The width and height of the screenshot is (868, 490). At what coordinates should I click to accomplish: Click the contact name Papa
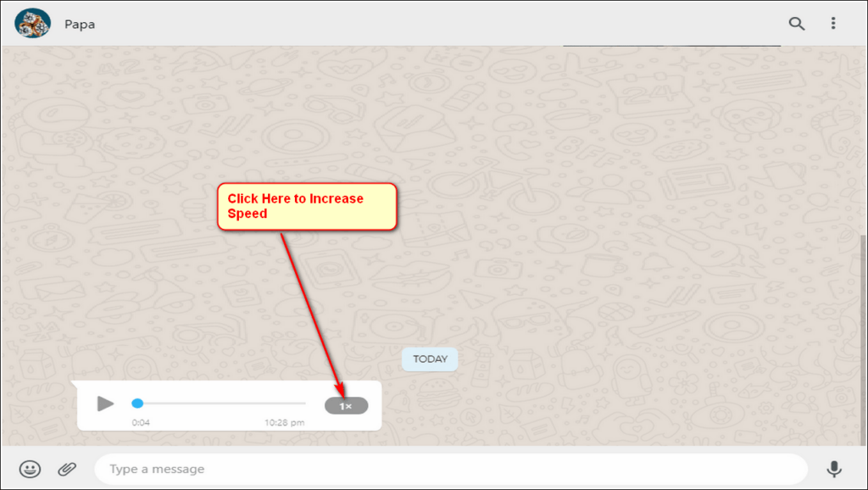(x=80, y=25)
